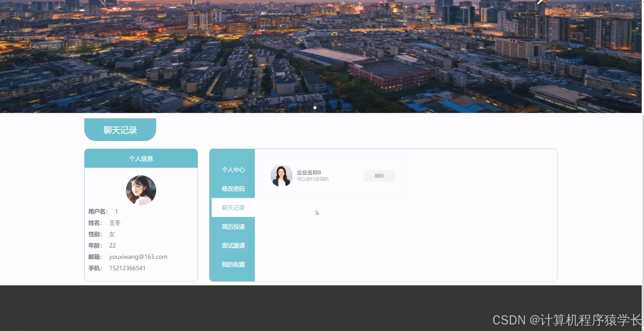Open 我的收藏 favorites section
This screenshot has width=644, height=331.
point(233,264)
